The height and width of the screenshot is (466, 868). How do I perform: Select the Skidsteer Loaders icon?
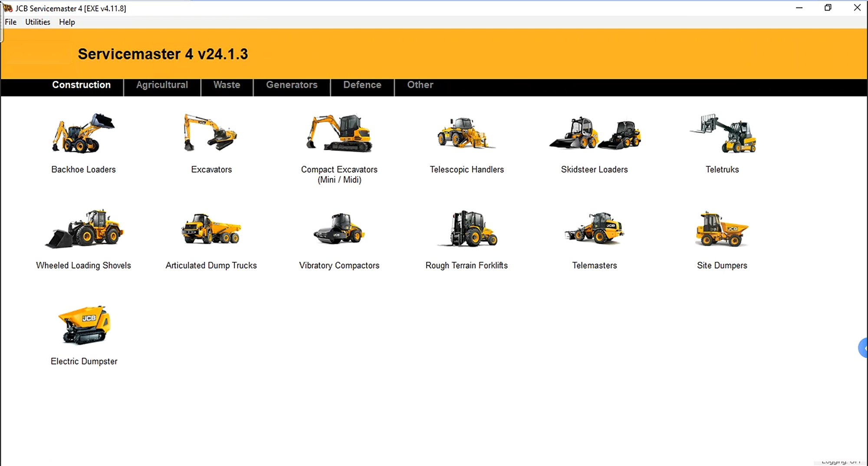[x=594, y=133]
